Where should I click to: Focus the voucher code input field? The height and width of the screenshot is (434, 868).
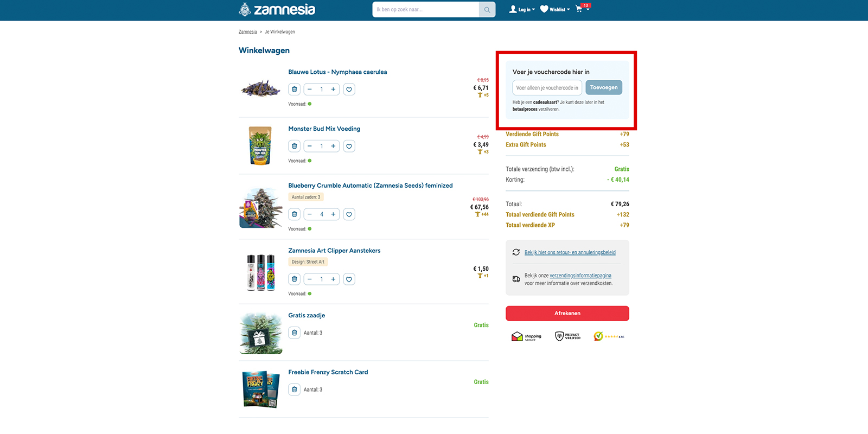[547, 88]
